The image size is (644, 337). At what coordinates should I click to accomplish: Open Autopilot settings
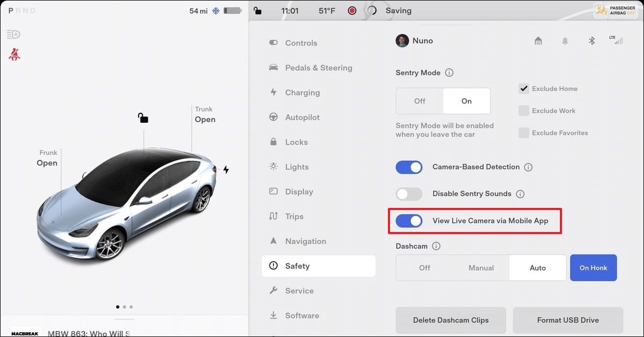[319, 117]
